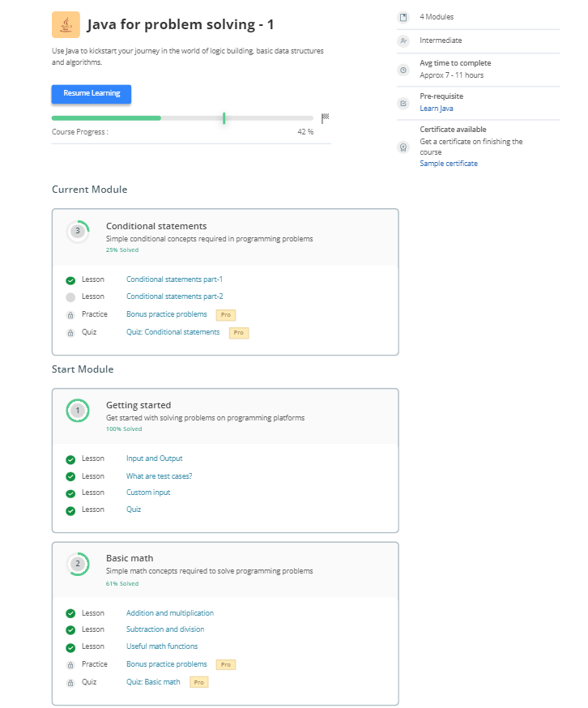Image resolution: width=588 pixels, height=708 pixels.
Task: Click Pro badge next to Quiz: Basic math
Action: pos(198,682)
